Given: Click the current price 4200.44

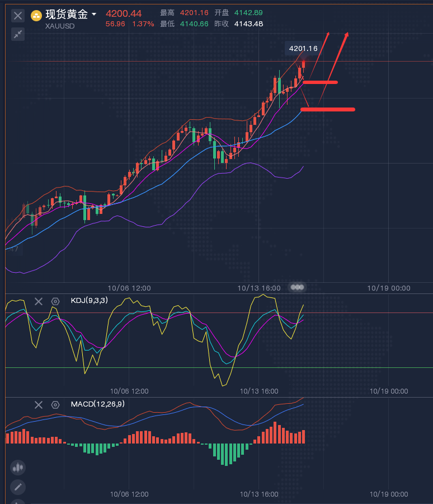Looking at the screenshot, I should [124, 13].
